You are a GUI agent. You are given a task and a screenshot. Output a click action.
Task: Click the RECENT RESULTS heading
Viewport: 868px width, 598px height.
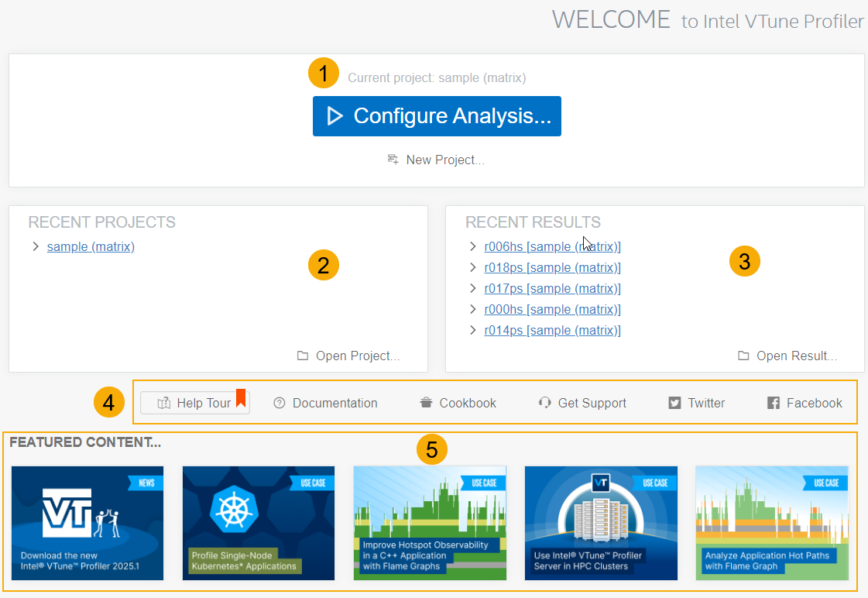click(x=533, y=222)
